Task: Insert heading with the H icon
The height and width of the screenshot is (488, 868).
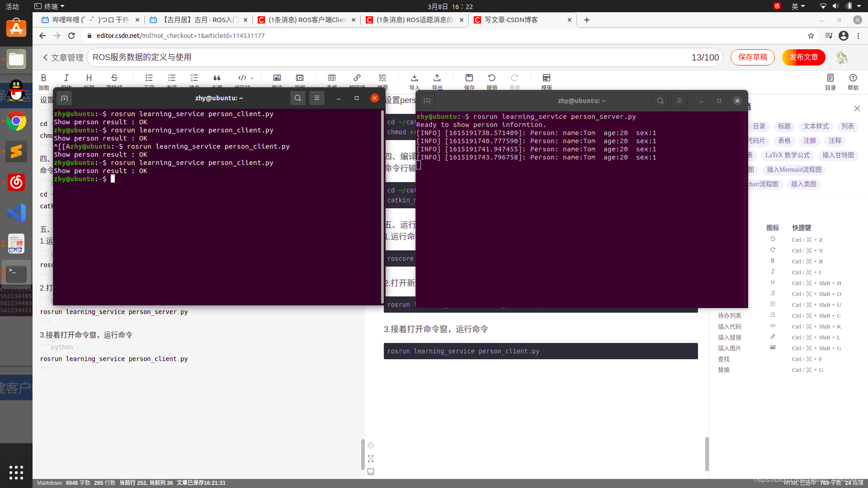Action: pos(89,78)
